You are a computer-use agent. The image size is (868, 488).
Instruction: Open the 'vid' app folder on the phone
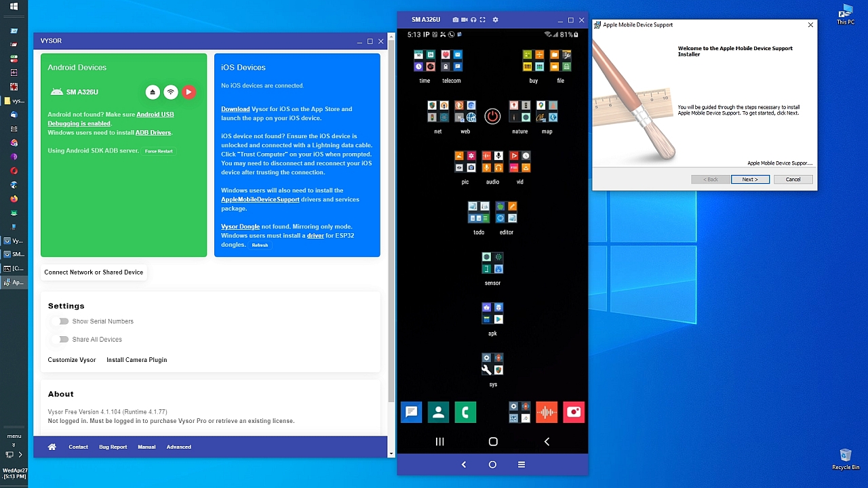click(x=520, y=167)
